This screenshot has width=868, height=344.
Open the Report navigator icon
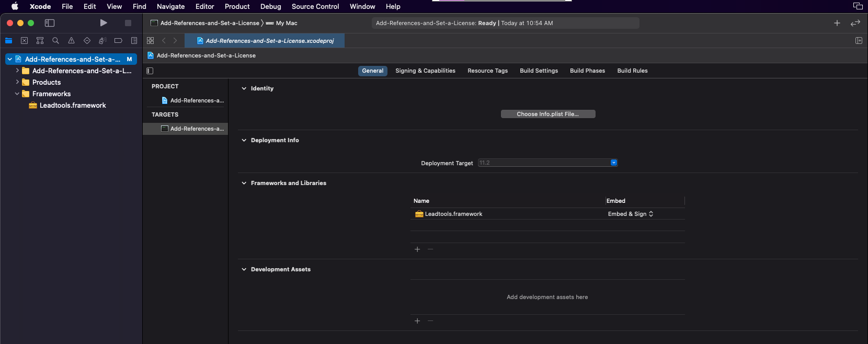click(x=134, y=41)
